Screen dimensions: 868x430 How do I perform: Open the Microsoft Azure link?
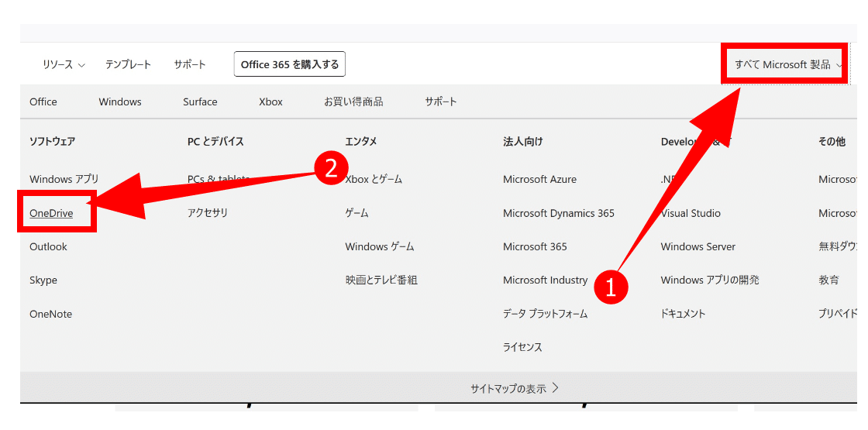coord(539,179)
